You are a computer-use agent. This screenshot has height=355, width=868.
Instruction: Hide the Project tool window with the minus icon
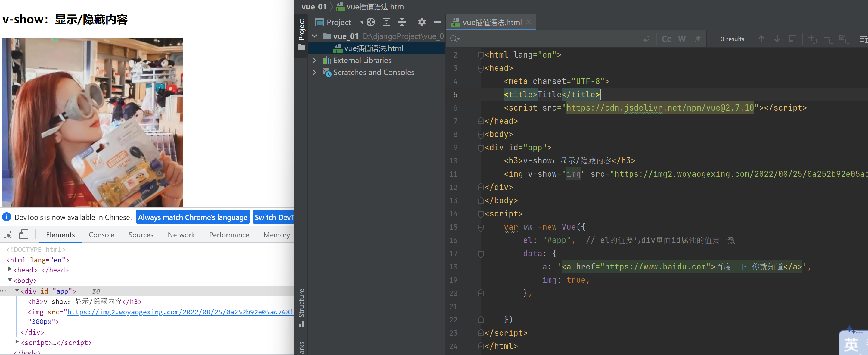click(x=437, y=22)
